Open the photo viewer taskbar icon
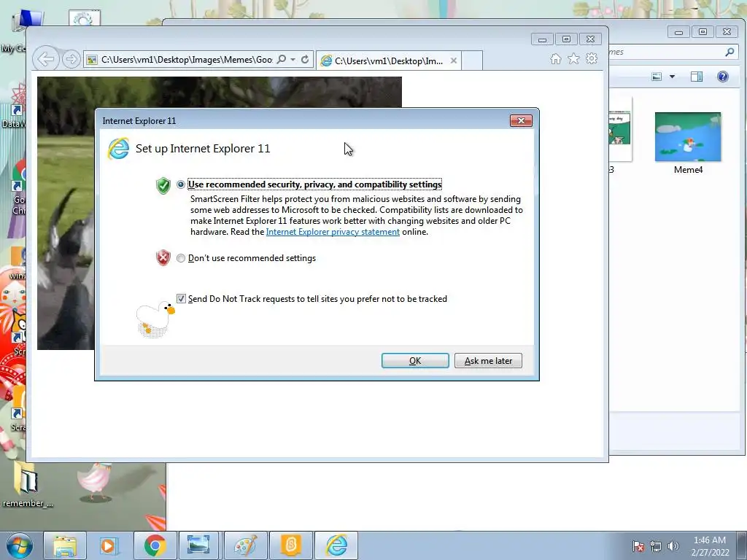 coord(198,545)
